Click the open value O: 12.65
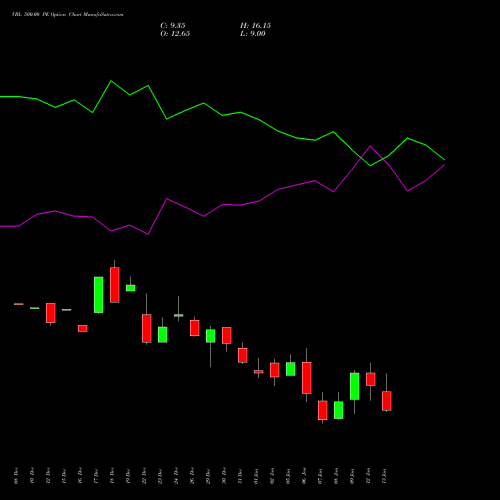The width and height of the screenshot is (500, 500). (x=175, y=34)
